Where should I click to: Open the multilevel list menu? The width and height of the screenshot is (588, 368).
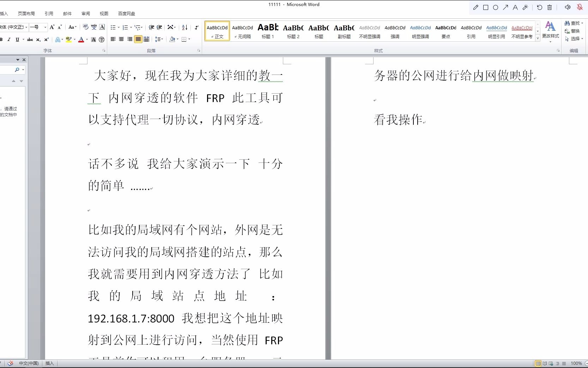coord(138,27)
